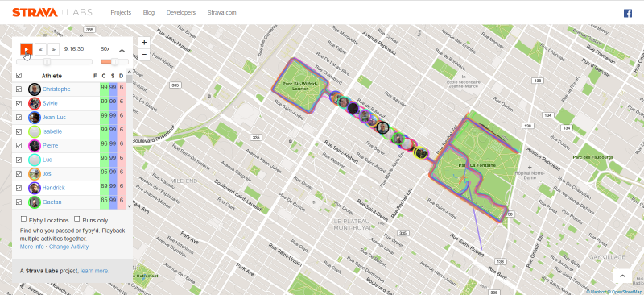
Task: Zoom out the map with minus button
Action: tap(144, 54)
